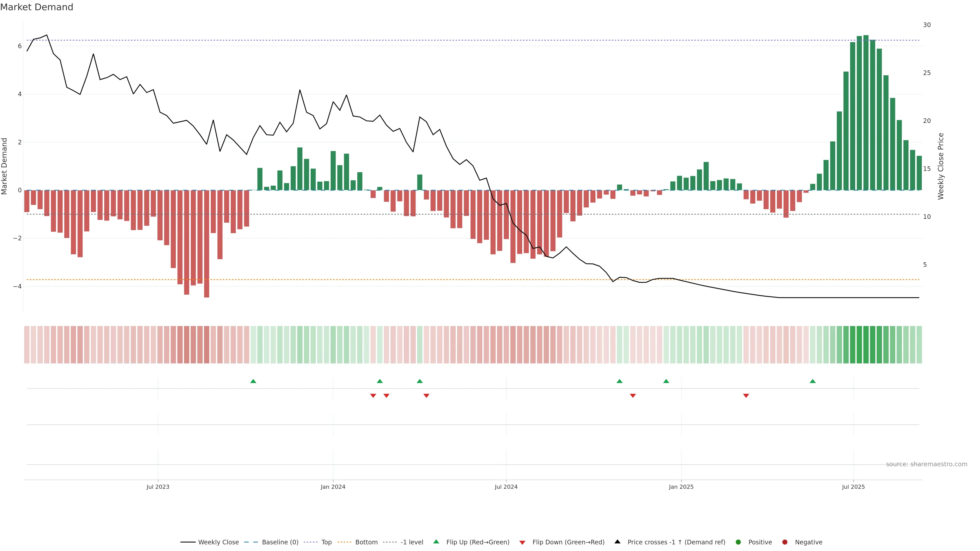Click the darkest green heat strip cell
Image resolution: width=980 pixels, height=551 pixels.
click(x=866, y=345)
